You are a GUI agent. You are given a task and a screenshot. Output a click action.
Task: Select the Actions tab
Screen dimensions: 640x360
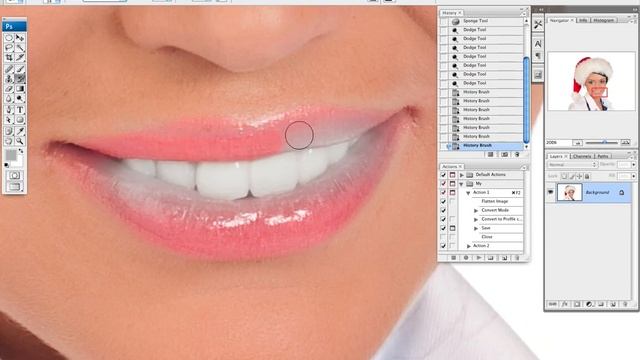click(x=451, y=166)
